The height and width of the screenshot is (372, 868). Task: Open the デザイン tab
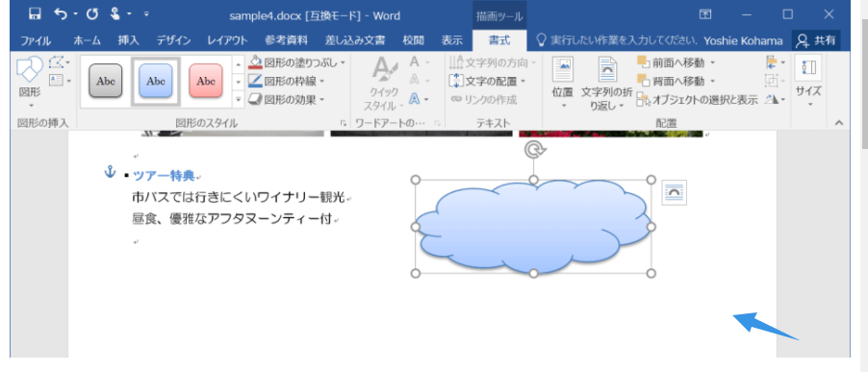pyautogui.click(x=173, y=40)
